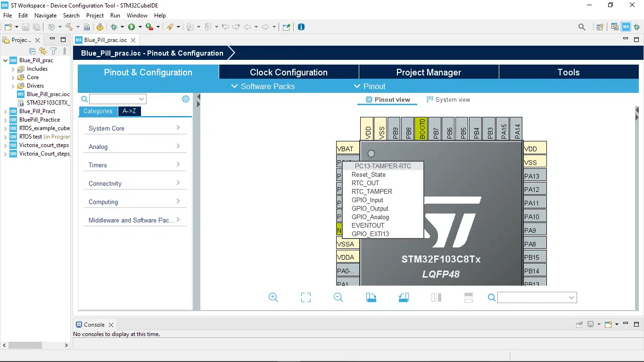
Task: Click the filter funnel in Project Explorer
Action: pos(54,51)
